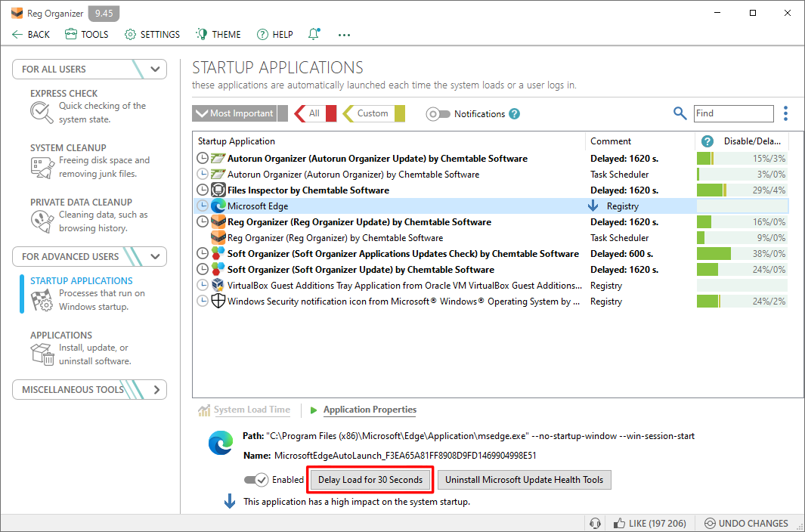The height and width of the screenshot is (532, 805).
Task: Click the globe icon in the status bar
Action: pyautogui.click(x=595, y=523)
